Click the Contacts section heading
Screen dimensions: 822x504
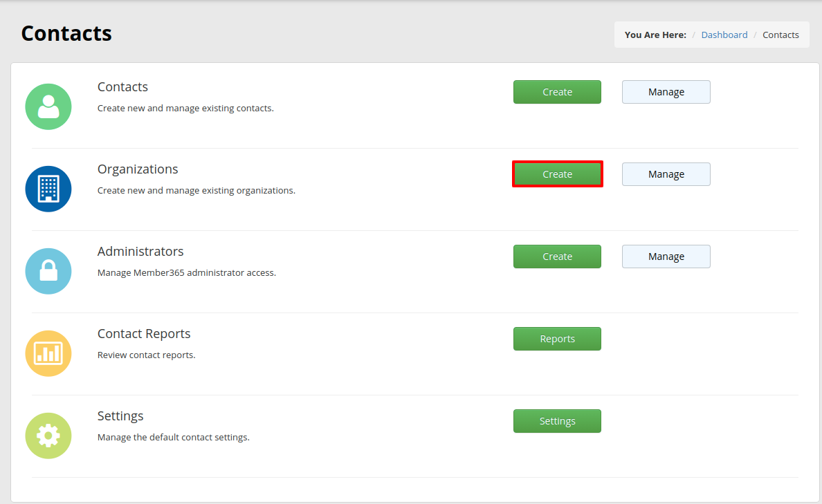pyautogui.click(x=122, y=87)
